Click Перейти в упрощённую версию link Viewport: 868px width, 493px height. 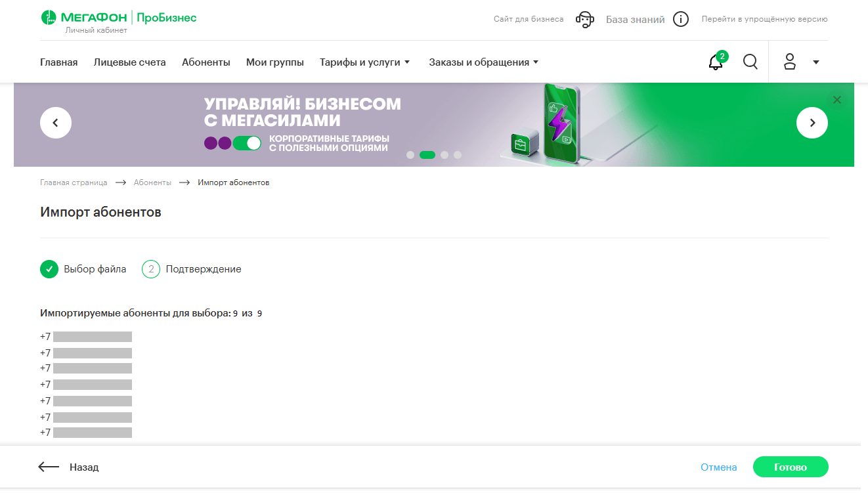(765, 19)
